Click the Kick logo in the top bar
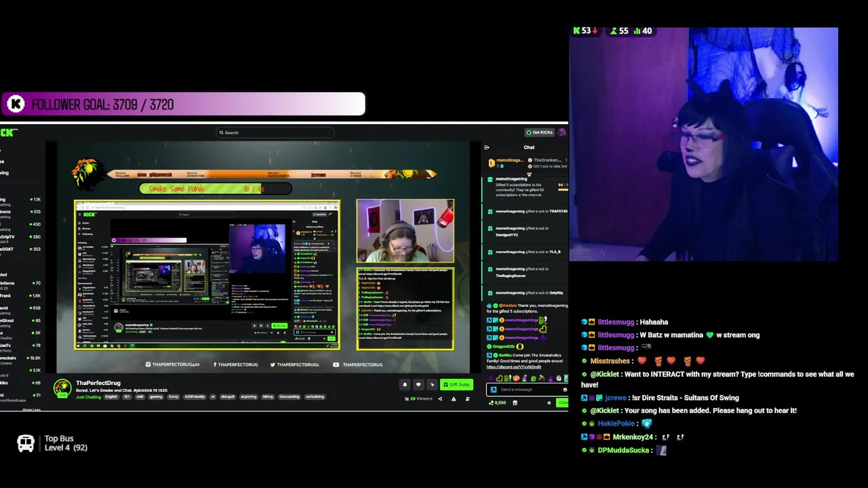 (9, 132)
